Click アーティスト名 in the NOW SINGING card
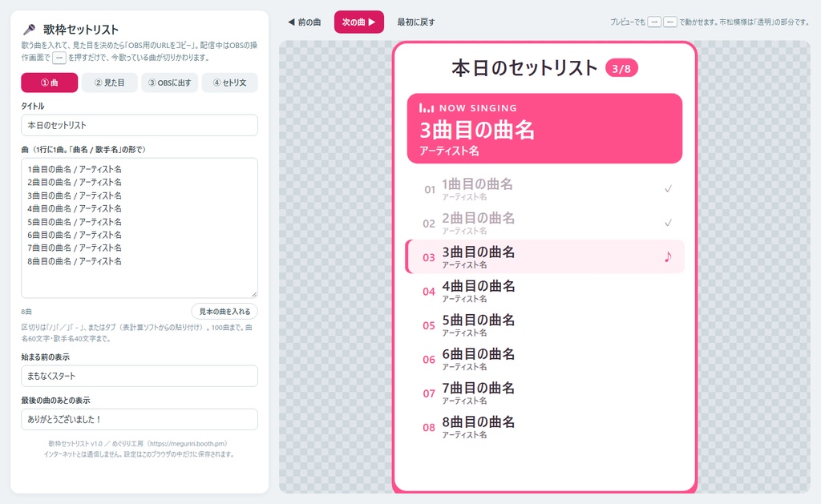Image resolution: width=821 pixels, height=504 pixels. coord(449,151)
